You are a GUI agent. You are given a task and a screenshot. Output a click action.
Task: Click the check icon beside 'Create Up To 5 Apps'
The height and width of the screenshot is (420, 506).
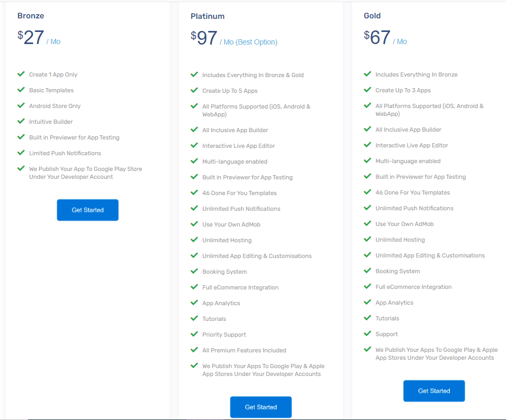[194, 90]
